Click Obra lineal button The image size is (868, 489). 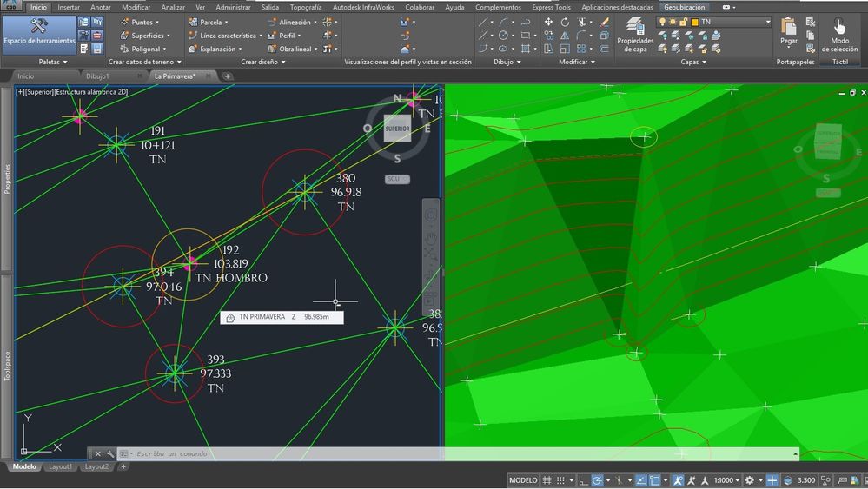click(x=293, y=49)
